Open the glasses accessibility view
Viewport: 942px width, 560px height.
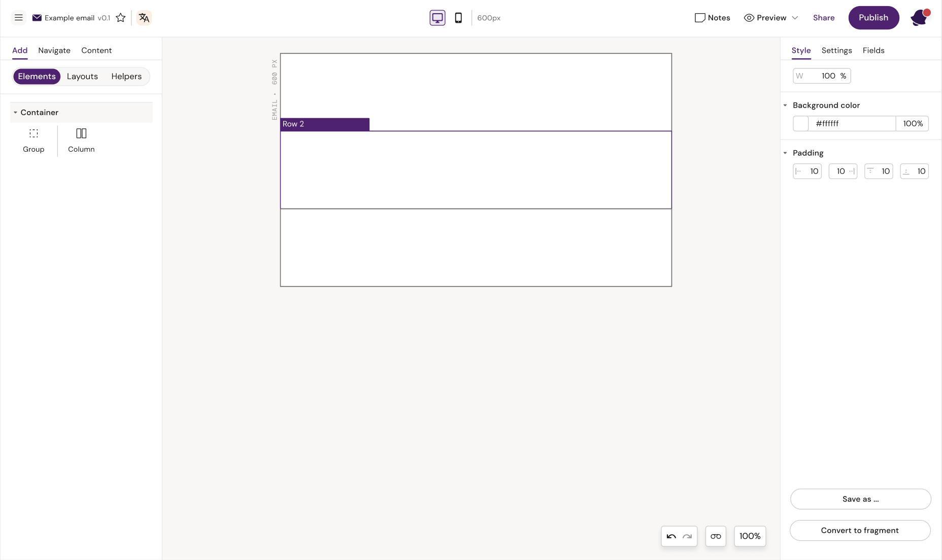click(715, 536)
